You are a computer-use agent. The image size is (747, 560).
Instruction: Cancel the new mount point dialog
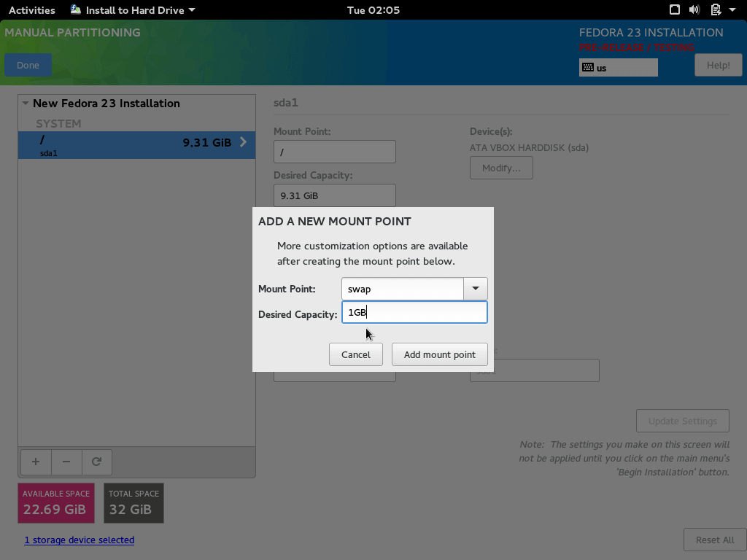355,355
